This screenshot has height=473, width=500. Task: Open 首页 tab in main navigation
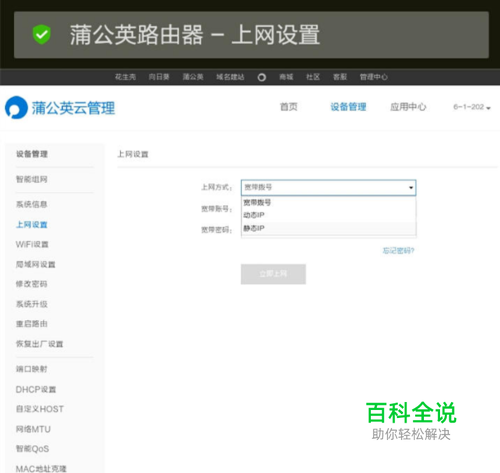click(x=288, y=107)
